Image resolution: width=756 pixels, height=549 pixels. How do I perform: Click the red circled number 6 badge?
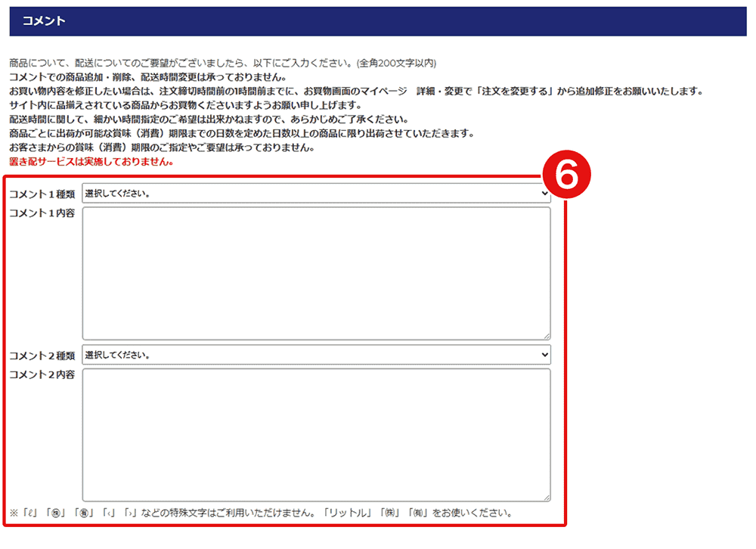tap(566, 176)
